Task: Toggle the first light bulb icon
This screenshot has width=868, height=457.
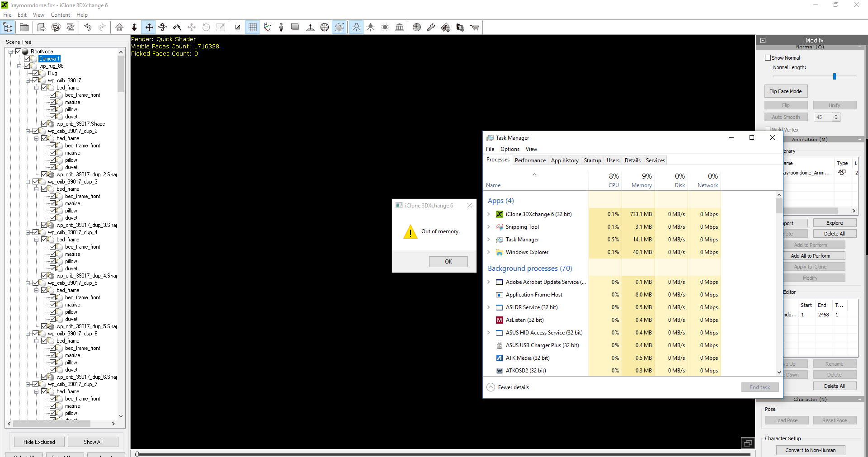Action: tap(356, 28)
